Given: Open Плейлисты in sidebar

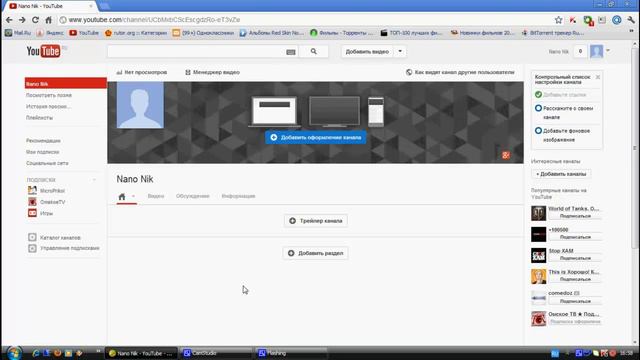Looking at the screenshot, I should coord(39,118).
